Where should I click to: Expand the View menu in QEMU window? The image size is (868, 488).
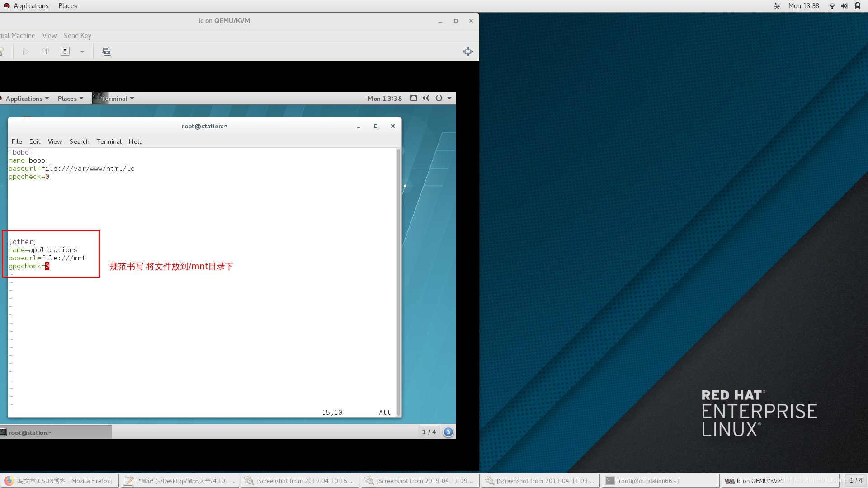tap(49, 35)
